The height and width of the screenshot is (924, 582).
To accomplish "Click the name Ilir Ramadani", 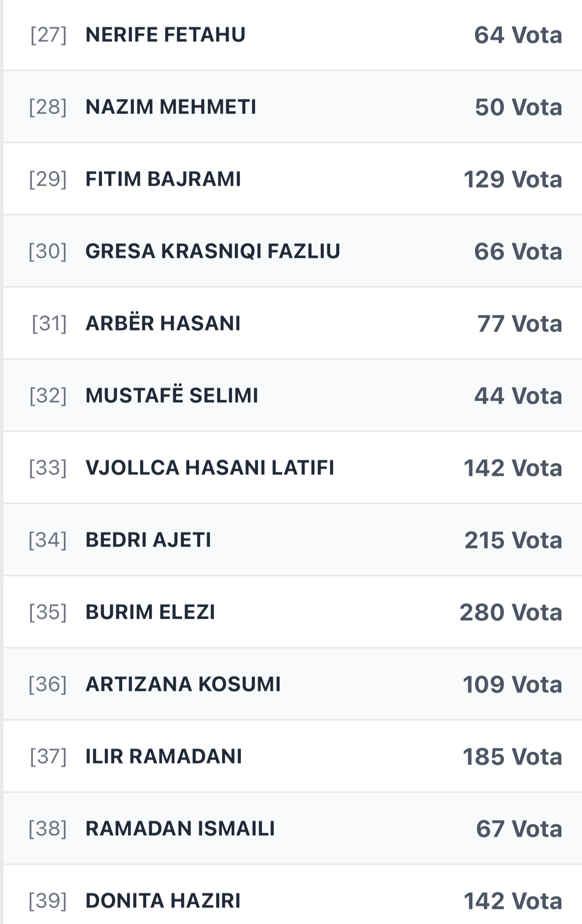I will [163, 757].
